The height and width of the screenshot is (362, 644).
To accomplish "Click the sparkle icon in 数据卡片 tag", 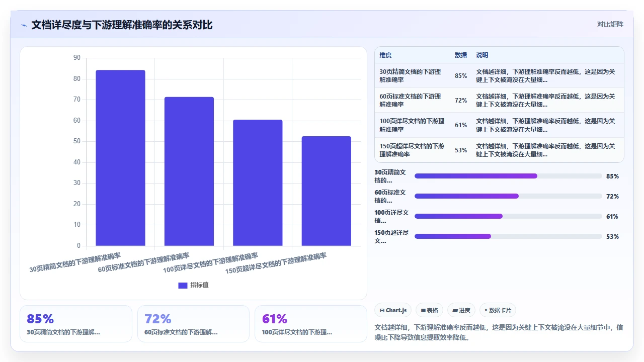I will tap(486, 310).
